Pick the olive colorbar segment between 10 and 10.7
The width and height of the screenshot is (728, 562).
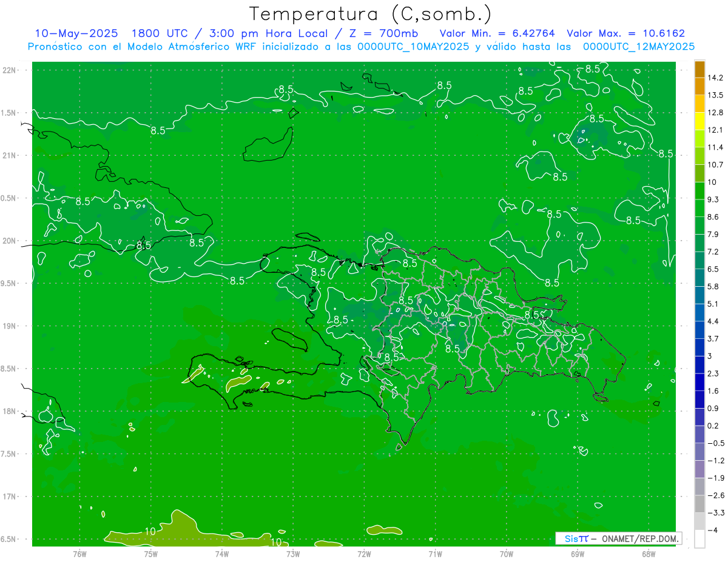coord(699,173)
